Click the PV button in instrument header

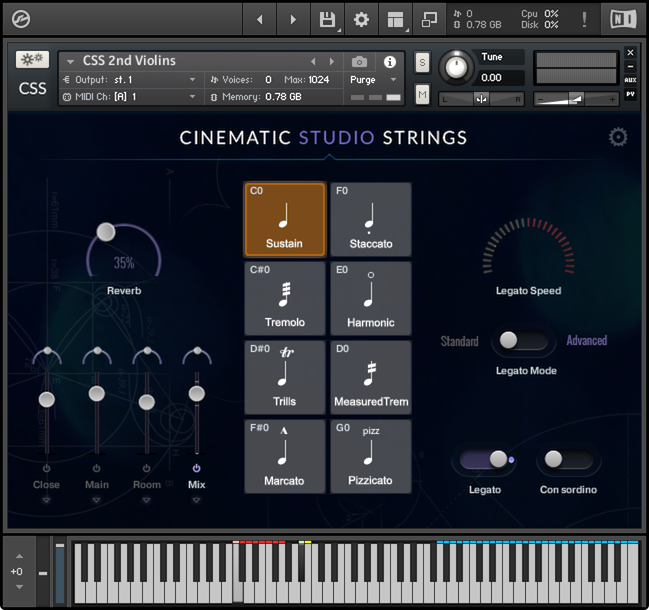[x=630, y=94]
